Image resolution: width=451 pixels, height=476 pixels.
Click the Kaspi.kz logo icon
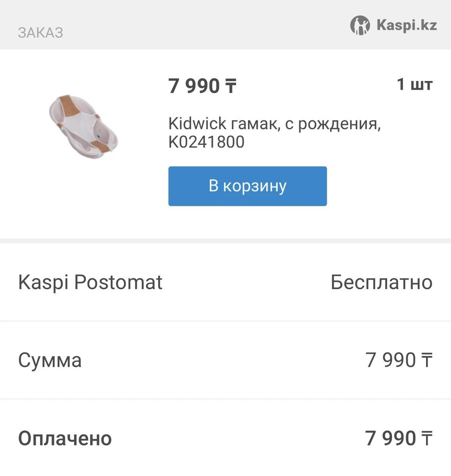click(360, 25)
